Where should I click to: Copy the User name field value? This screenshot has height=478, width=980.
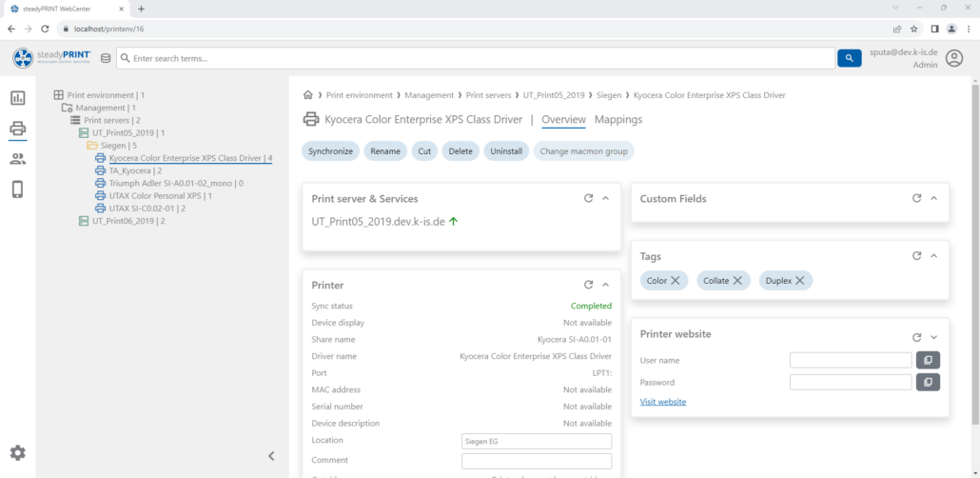[928, 360]
